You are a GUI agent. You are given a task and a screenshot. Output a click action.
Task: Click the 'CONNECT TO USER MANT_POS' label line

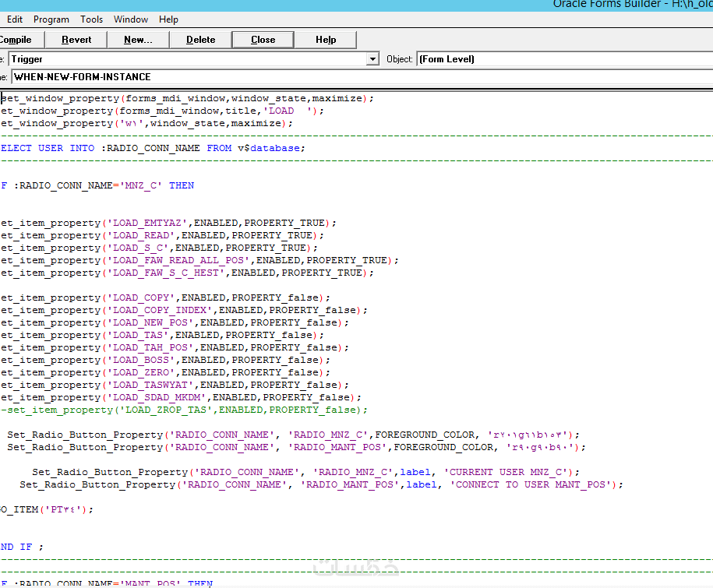(x=321, y=484)
